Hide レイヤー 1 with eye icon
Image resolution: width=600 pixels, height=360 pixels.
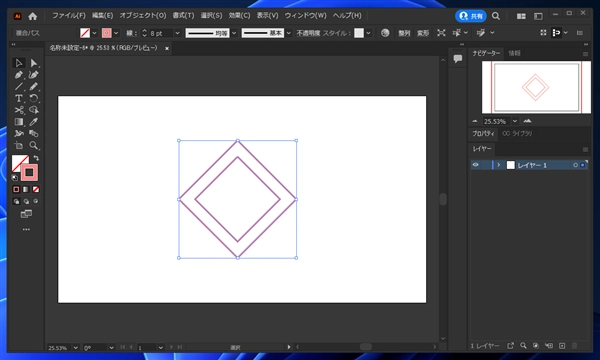(475, 165)
